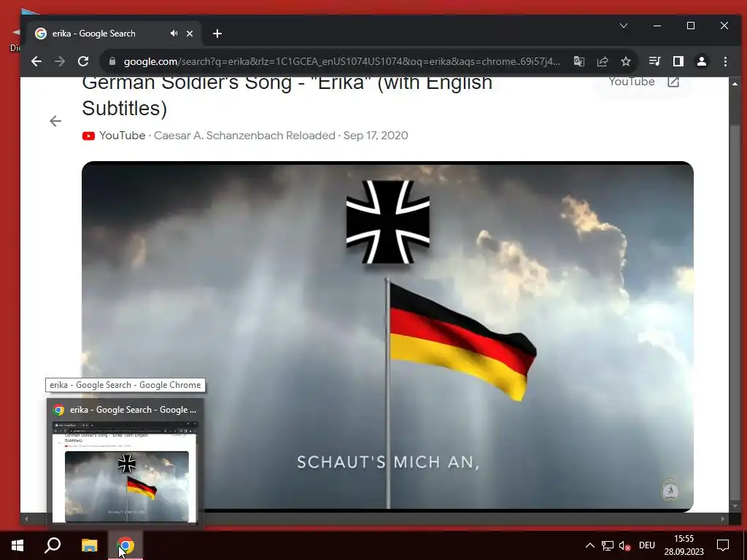
Task: Open Windows taskbar search
Action: (x=53, y=545)
